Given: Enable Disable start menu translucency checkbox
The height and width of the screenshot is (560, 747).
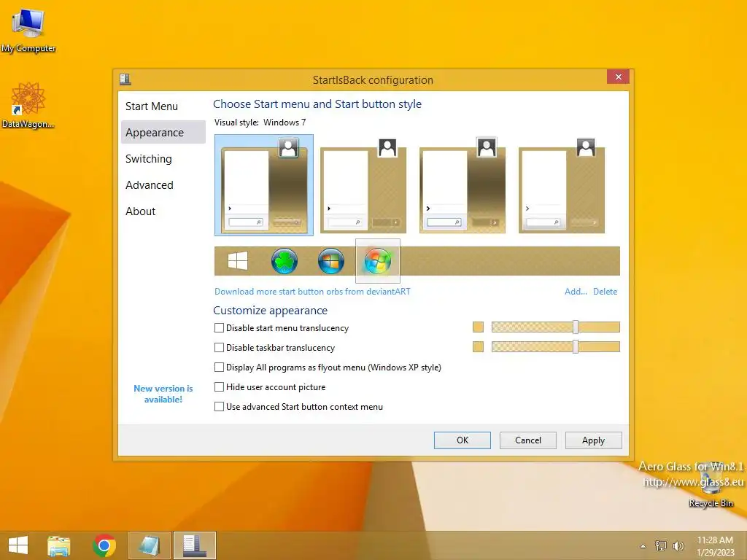Looking at the screenshot, I should pyautogui.click(x=219, y=327).
